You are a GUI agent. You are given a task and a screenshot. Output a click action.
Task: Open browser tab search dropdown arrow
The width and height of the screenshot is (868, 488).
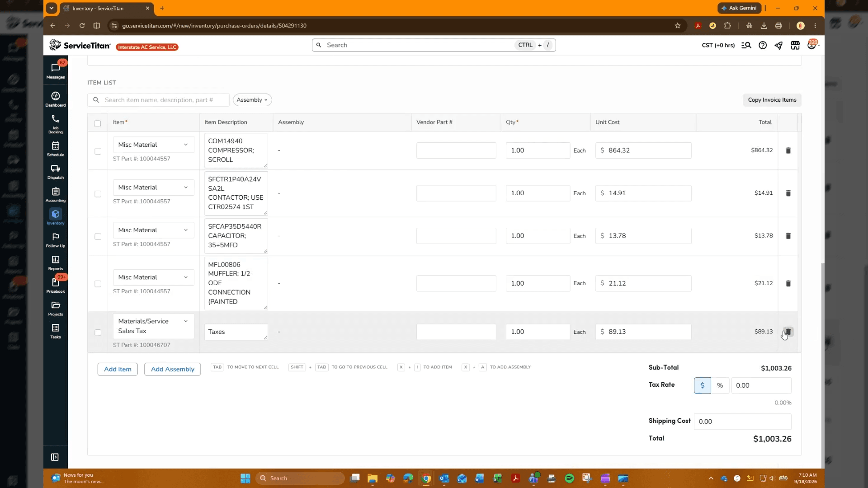click(x=52, y=8)
